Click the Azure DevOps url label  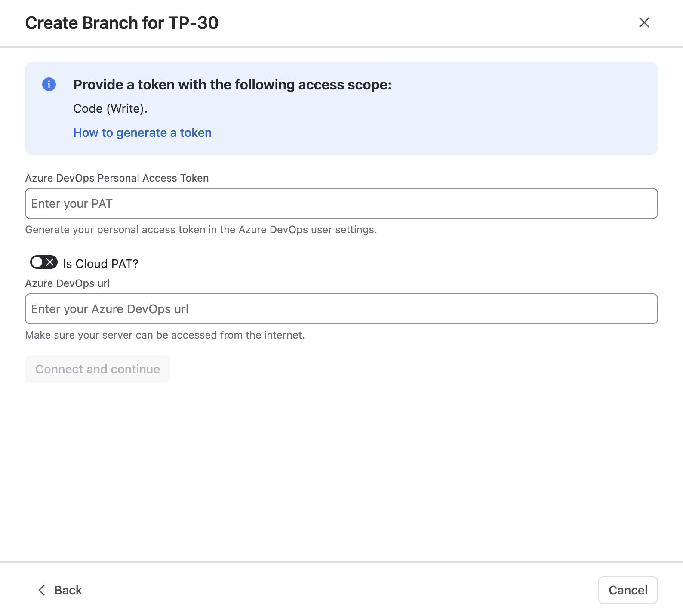(68, 283)
